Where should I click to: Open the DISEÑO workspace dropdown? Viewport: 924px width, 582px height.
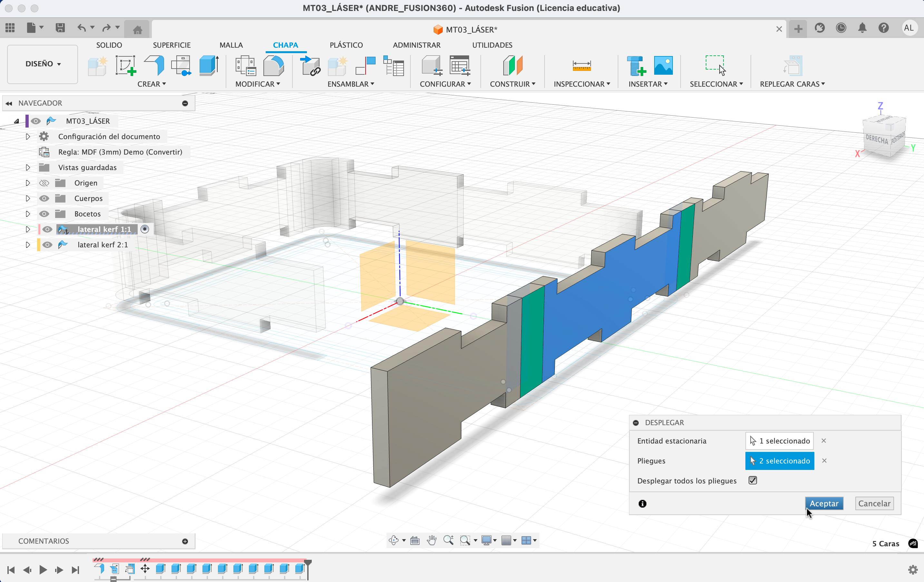point(43,64)
